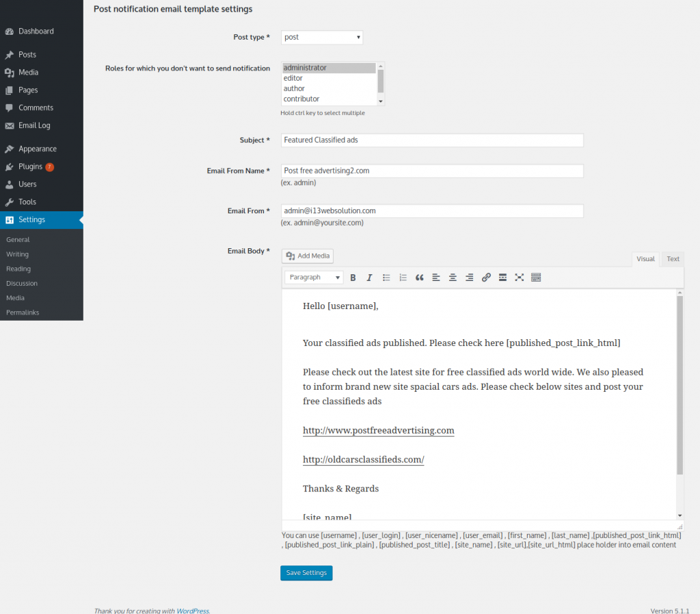The image size is (700, 614).
Task: Toggle bold formatting in email body editor
Action: click(353, 278)
